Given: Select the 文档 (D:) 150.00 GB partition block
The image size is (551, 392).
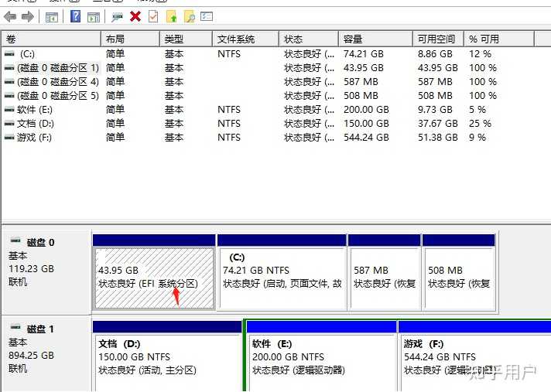Looking at the screenshot, I should (168, 356).
